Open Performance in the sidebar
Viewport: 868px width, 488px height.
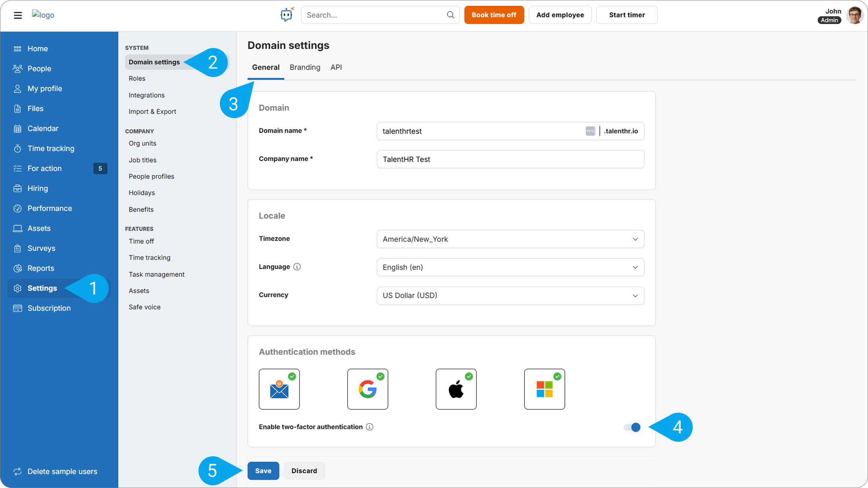click(x=49, y=208)
